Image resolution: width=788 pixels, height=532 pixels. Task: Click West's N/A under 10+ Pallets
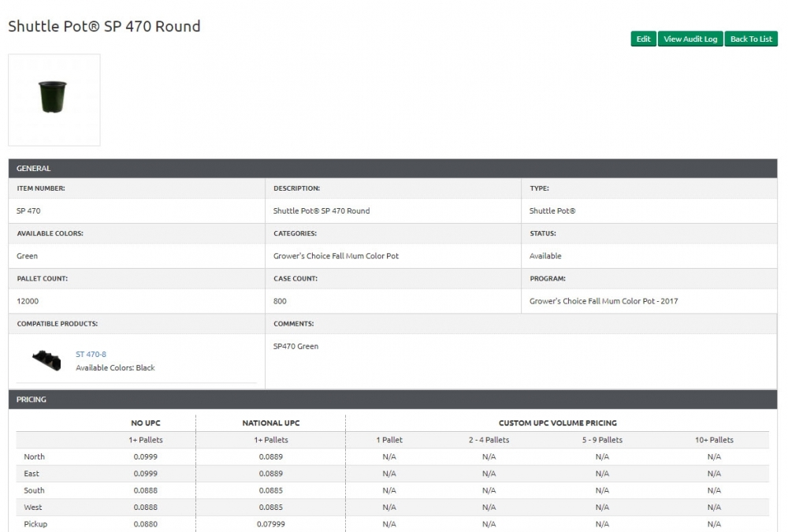click(714, 508)
